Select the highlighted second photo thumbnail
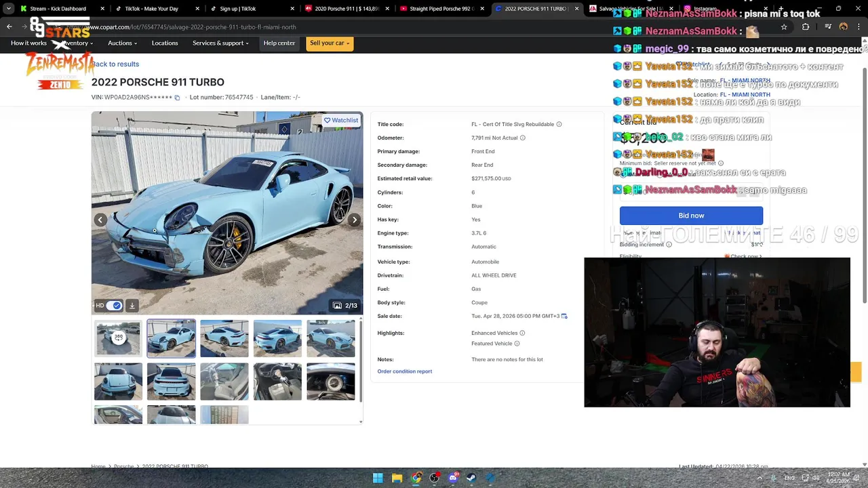The height and width of the screenshot is (488, 868). point(171,338)
